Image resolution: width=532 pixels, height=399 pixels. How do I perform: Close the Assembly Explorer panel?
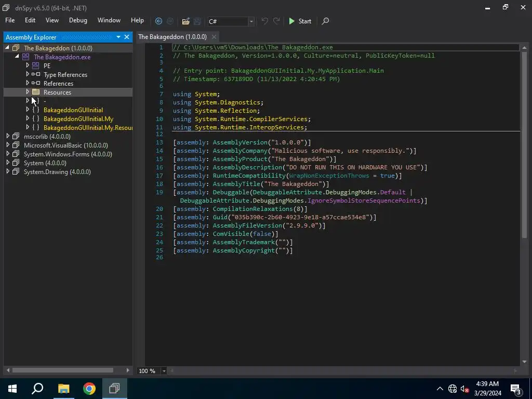[x=127, y=37]
